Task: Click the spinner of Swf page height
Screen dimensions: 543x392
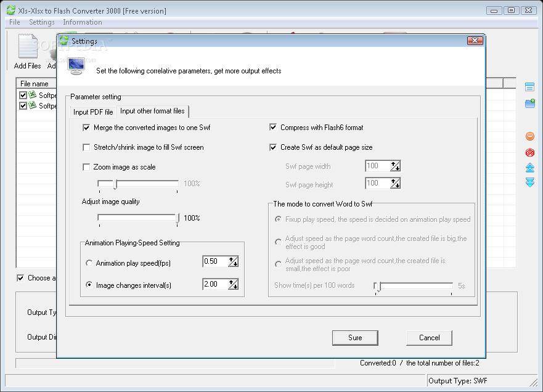Action: point(396,183)
